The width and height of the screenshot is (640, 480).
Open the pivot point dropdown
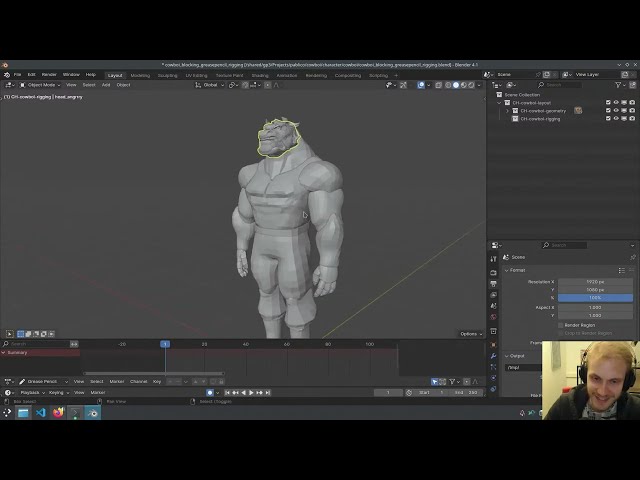pyautogui.click(x=233, y=85)
